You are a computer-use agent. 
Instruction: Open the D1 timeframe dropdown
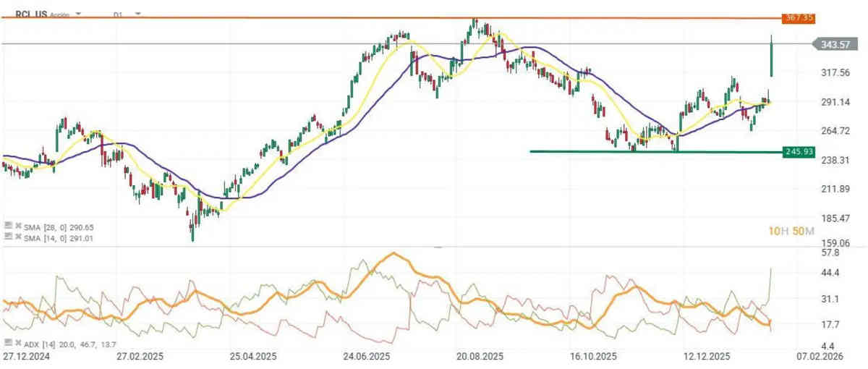(x=137, y=14)
